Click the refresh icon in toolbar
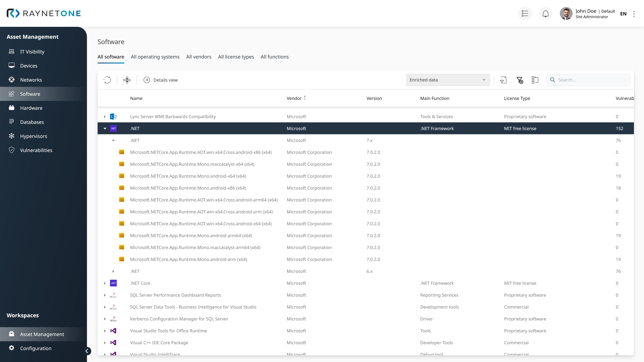 [107, 80]
